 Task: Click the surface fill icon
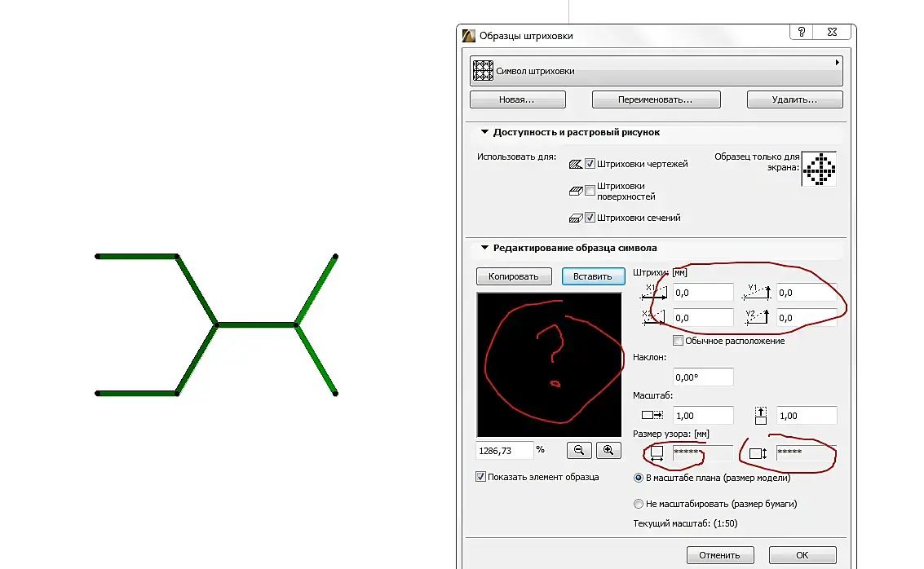click(576, 192)
